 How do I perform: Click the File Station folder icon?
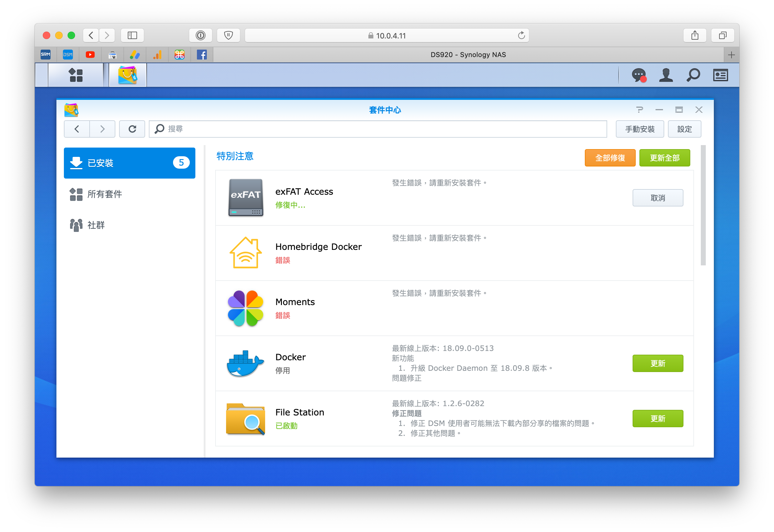click(x=246, y=419)
